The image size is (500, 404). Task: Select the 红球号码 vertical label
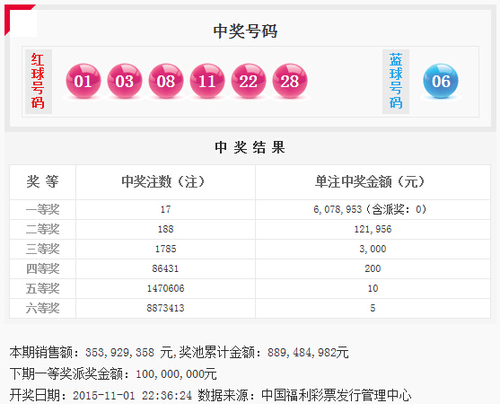[x=38, y=81]
